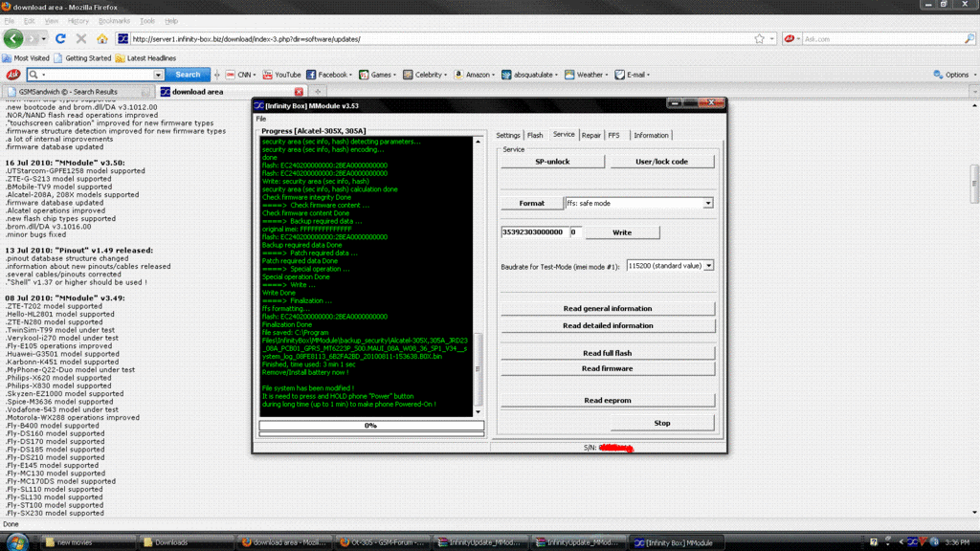Image resolution: width=980 pixels, height=551 pixels.
Task: Go back with Firefox's Back arrow
Action: [12, 38]
